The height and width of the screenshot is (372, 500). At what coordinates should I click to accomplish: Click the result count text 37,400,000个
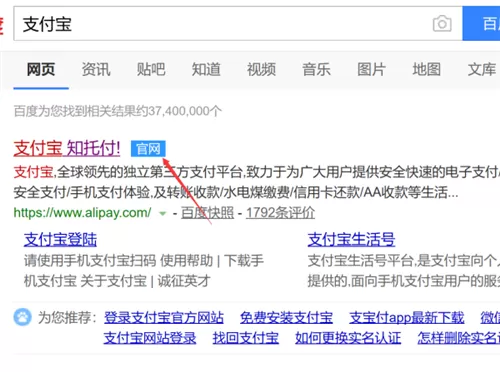pos(185,111)
